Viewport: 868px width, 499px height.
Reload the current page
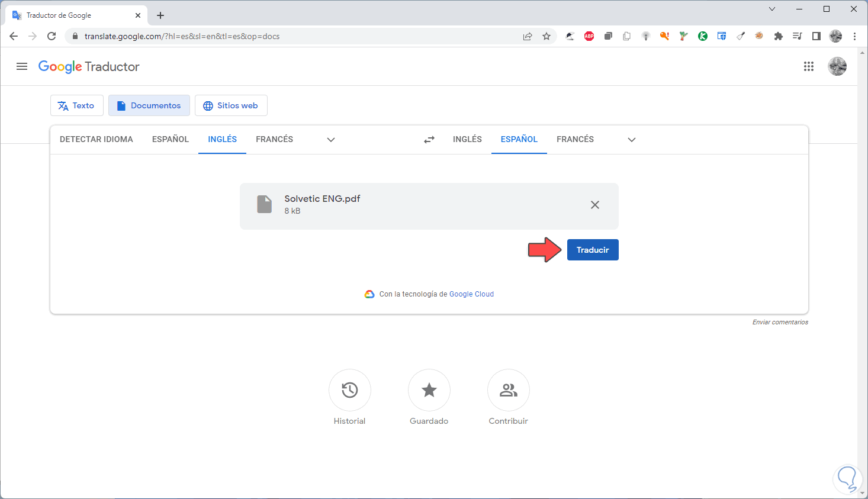(52, 36)
